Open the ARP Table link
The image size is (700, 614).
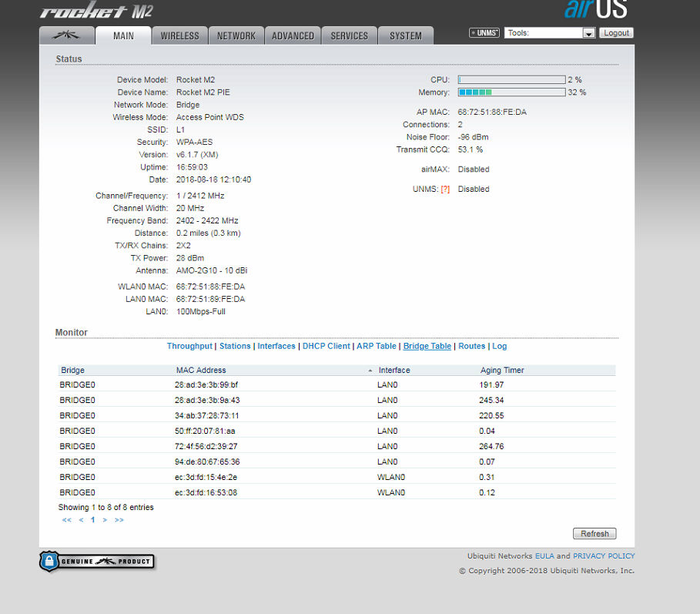(x=377, y=346)
